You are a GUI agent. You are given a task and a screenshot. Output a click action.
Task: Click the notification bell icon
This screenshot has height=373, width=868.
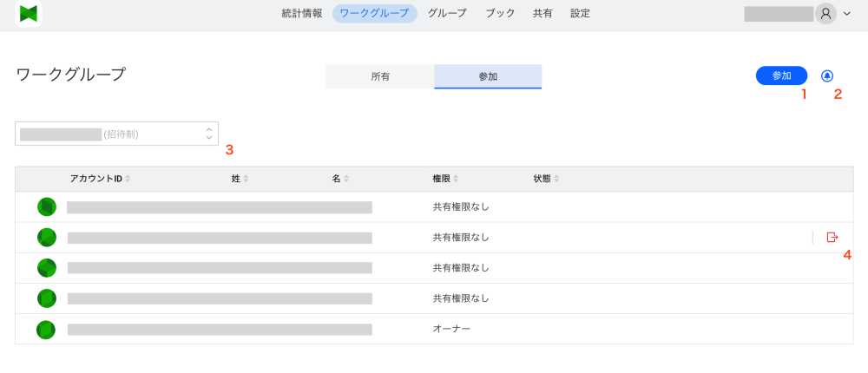(826, 75)
